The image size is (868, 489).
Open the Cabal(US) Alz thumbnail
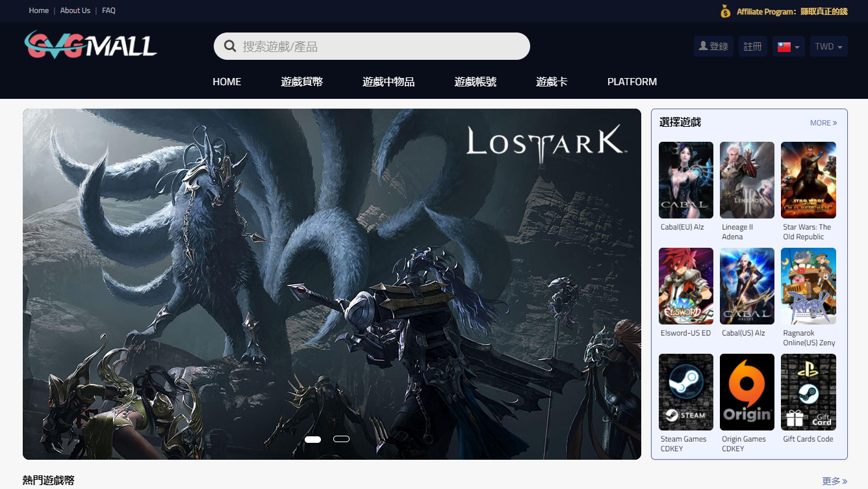(x=747, y=286)
